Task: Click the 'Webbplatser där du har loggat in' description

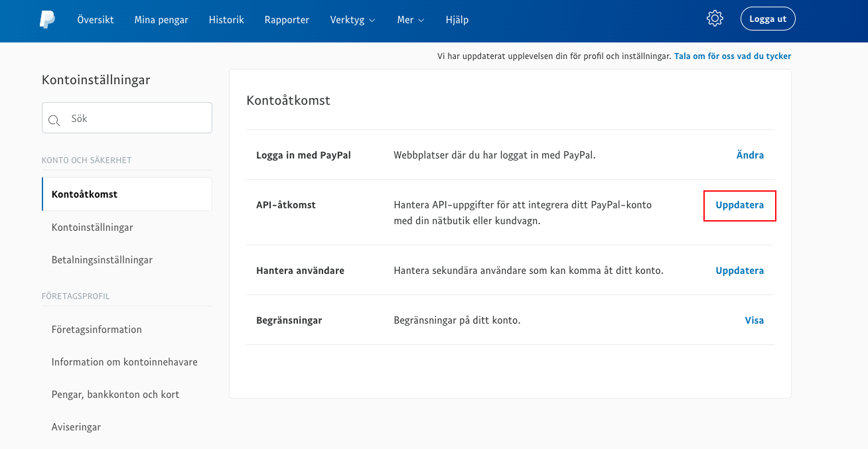Action: click(x=494, y=155)
